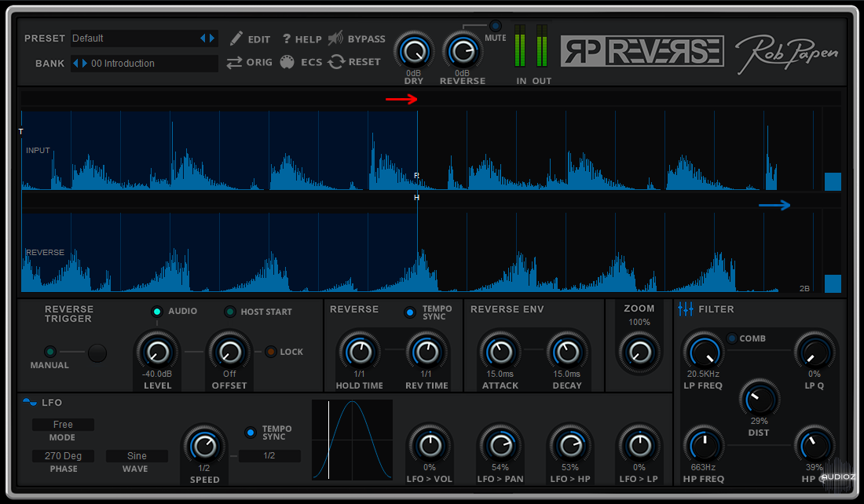Open the LFO MODE Free selector

(63, 425)
